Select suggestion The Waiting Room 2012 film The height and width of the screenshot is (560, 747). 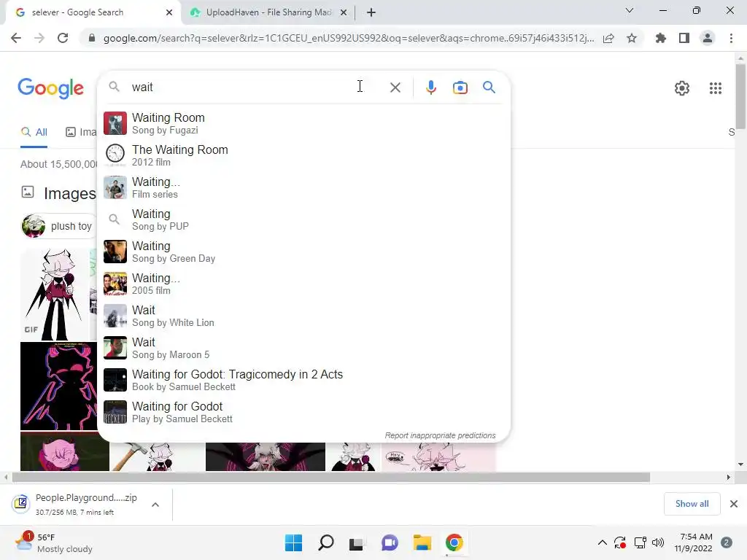[x=303, y=155]
